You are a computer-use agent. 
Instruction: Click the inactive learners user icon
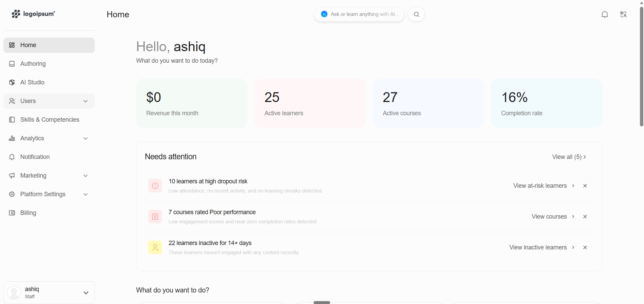(155, 247)
